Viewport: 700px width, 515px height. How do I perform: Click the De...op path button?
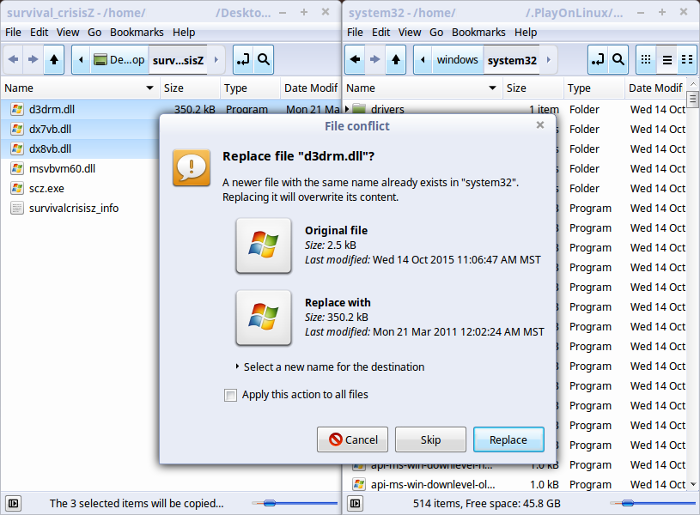tap(119, 59)
